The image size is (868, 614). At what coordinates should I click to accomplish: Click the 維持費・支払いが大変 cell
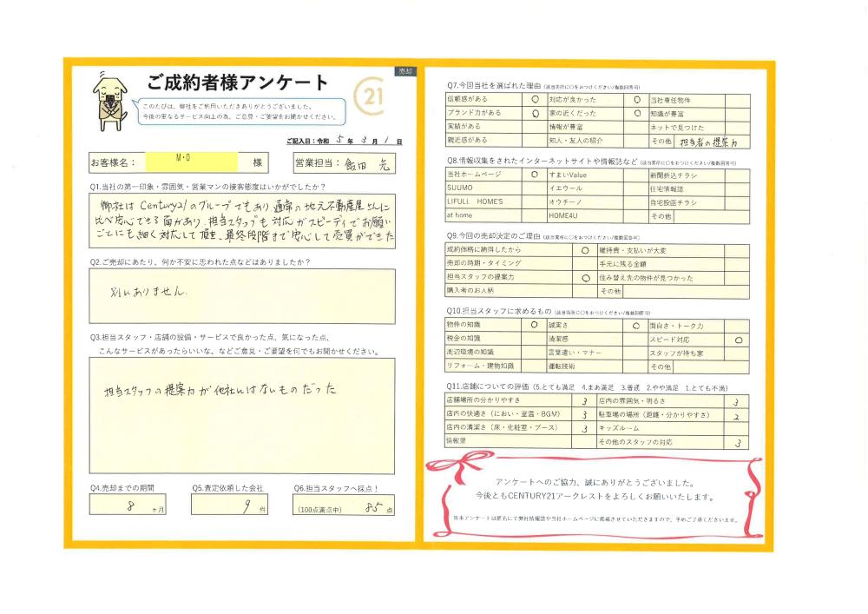pos(661,251)
